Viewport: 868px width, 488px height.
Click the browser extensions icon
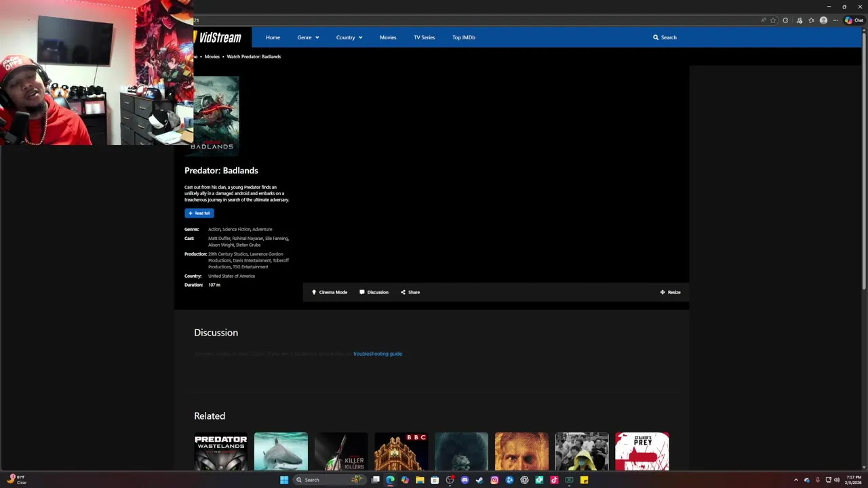click(x=785, y=20)
